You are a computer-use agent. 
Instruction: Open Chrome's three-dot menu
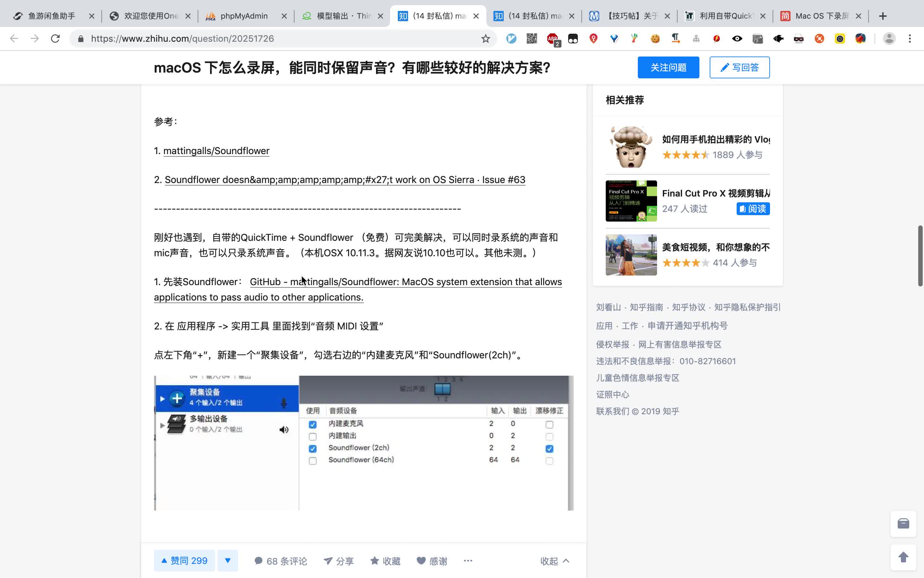[910, 39]
